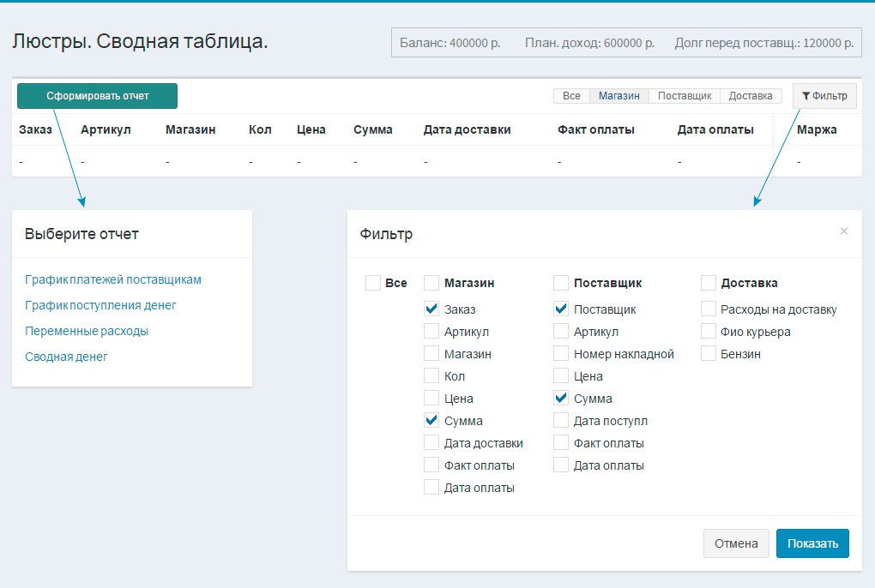Screen dimensions: 875x588
Task: Click the Магазин column header in table
Action: click(x=190, y=130)
